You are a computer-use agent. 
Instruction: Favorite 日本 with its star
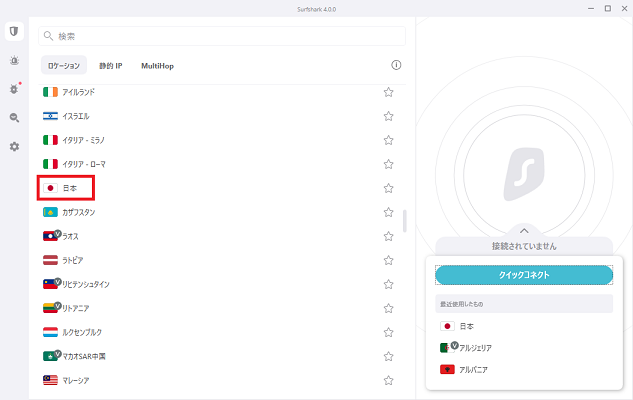click(x=388, y=188)
